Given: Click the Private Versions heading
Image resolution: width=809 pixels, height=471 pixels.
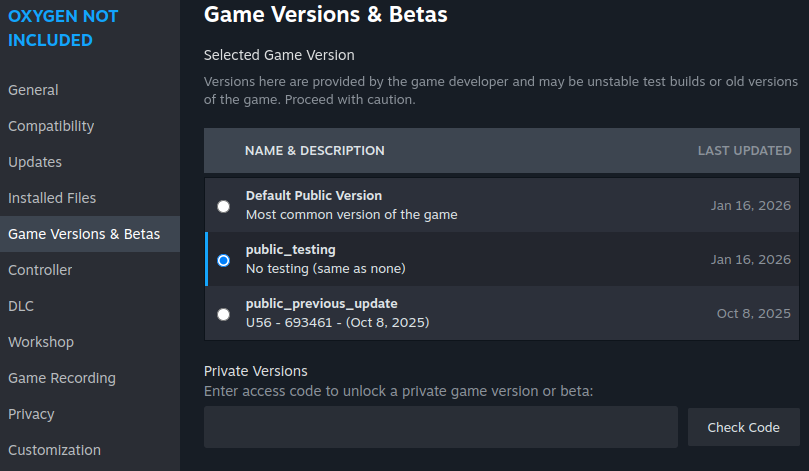Looking at the screenshot, I should [255, 371].
